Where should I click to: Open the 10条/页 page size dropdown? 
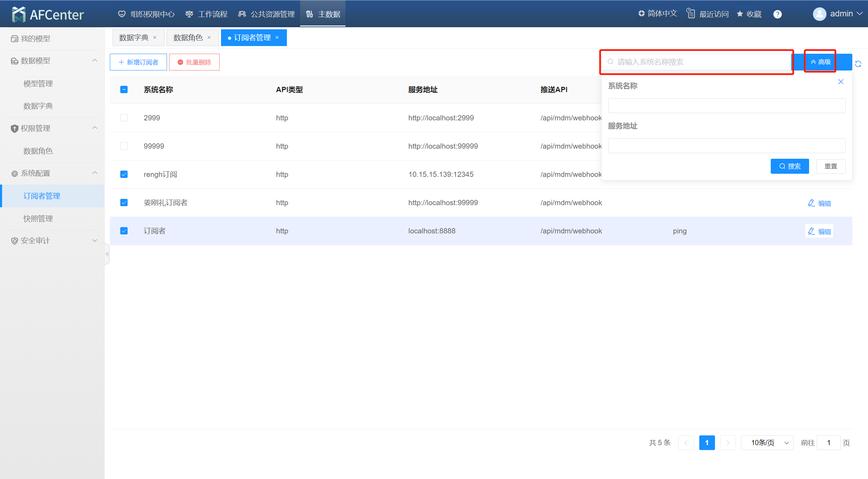click(767, 443)
